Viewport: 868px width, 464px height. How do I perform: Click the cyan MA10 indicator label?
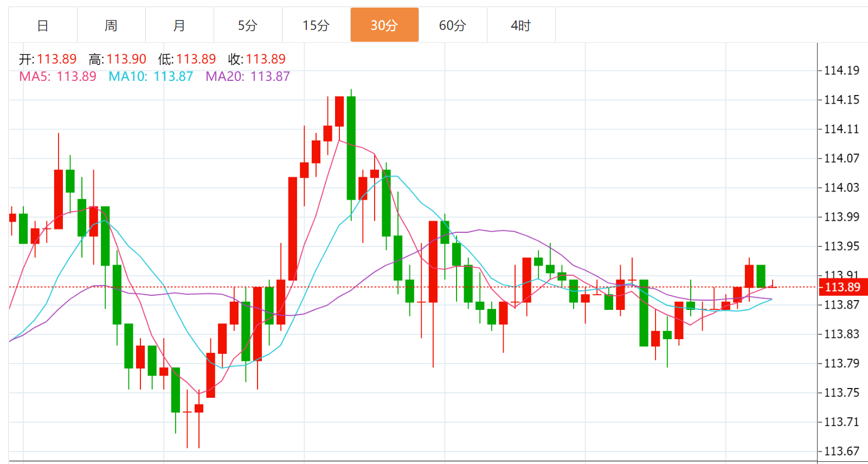(151, 77)
